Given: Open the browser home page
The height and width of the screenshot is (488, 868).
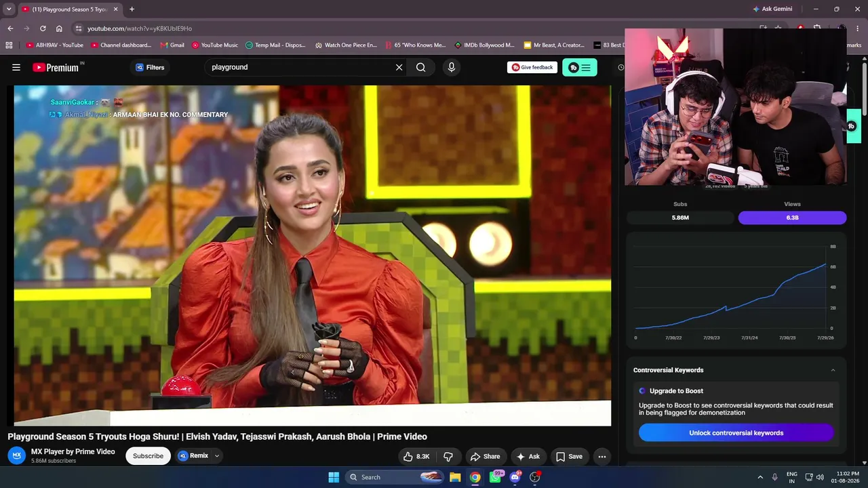Looking at the screenshot, I should pyautogui.click(x=59, y=28).
